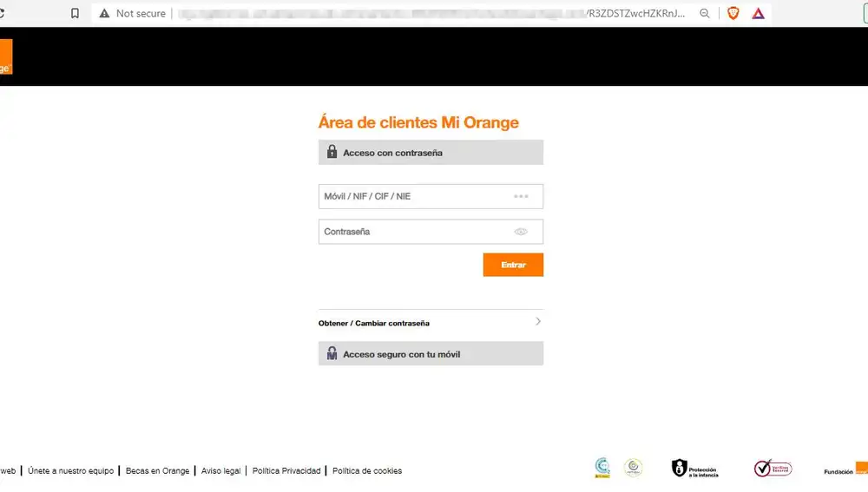The height and width of the screenshot is (492, 868).
Task: Click the Entrar button
Action: pos(513,266)
